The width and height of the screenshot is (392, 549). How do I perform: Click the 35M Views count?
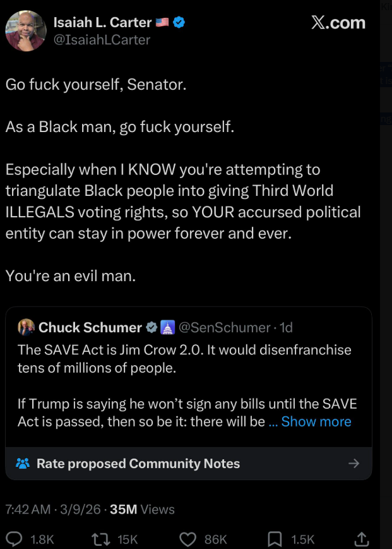142,509
